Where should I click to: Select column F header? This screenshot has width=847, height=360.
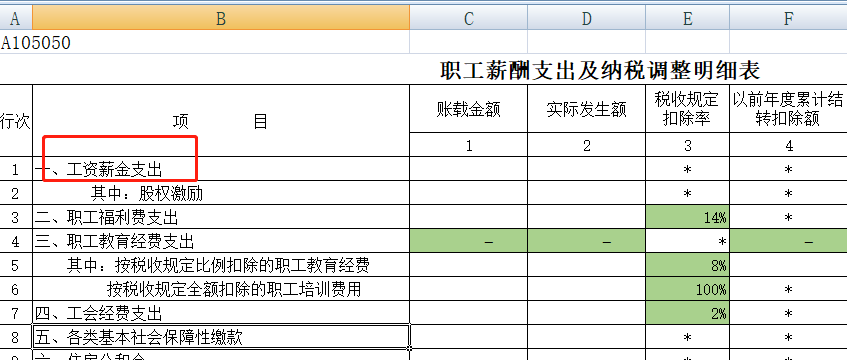click(x=788, y=18)
